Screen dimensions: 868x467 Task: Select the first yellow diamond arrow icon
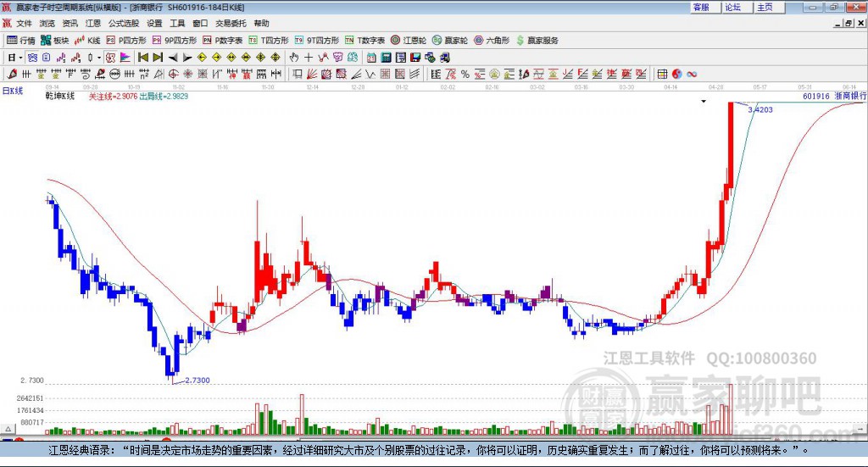(x=202, y=58)
